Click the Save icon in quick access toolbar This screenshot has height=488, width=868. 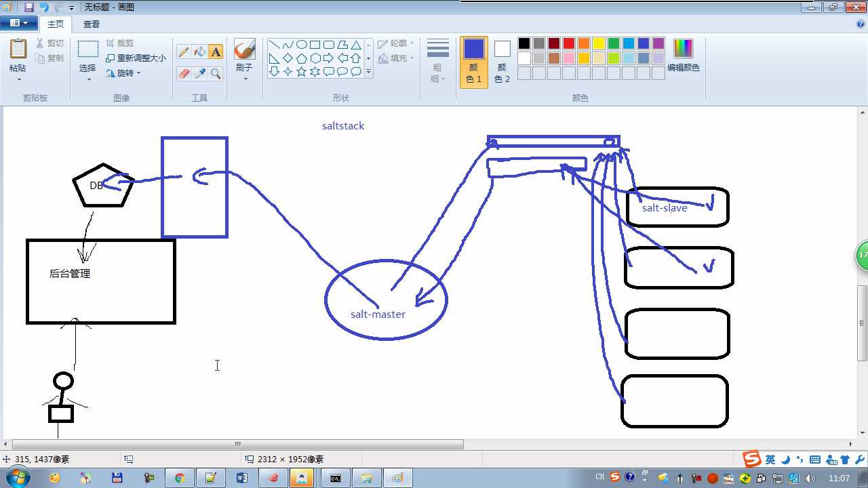[28, 7]
